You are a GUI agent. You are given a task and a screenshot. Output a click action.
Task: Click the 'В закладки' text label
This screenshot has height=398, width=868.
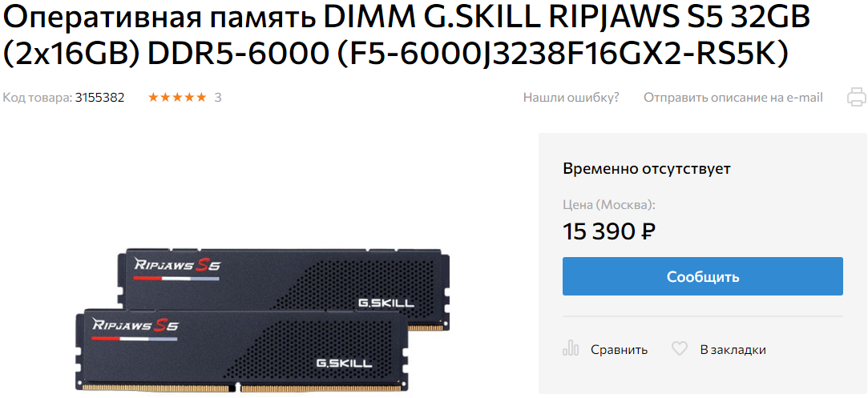[733, 349]
